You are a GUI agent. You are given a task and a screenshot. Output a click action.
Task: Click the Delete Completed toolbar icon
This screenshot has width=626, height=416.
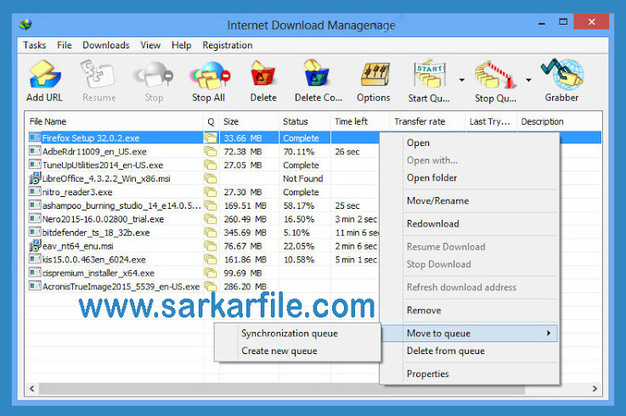click(317, 74)
